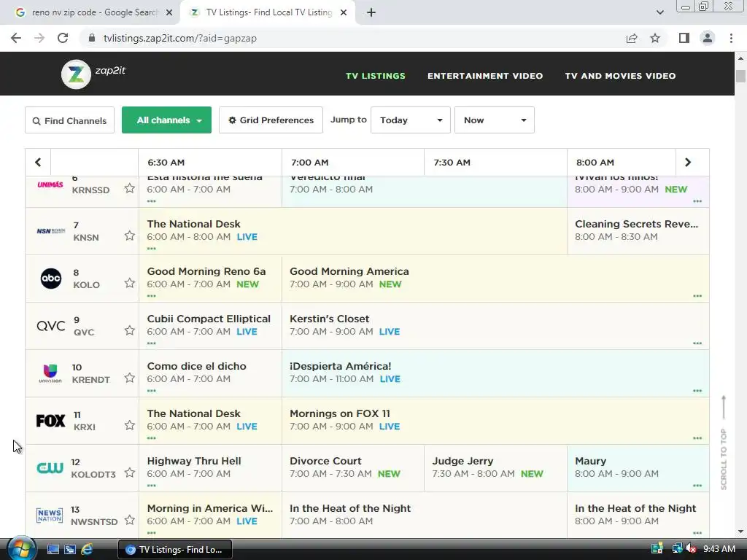Viewport: 747px width, 560px height.
Task: Click the NewsNation channel logo
Action: click(50, 516)
